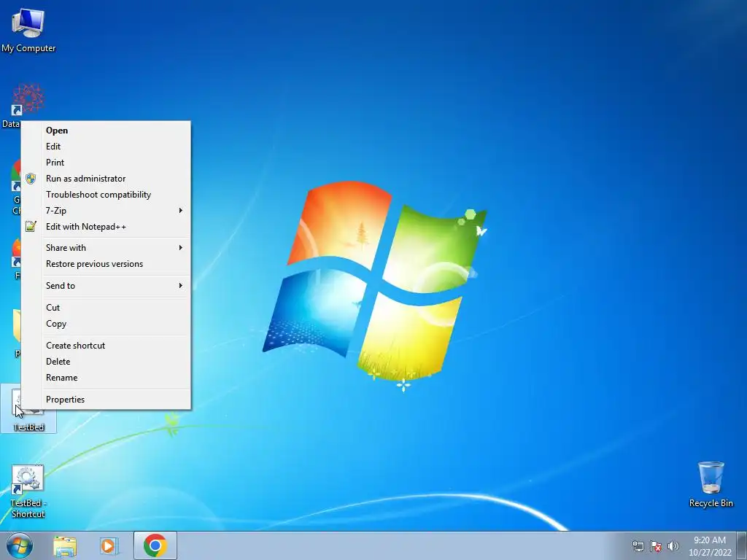Click the network connection tray icon

[638, 546]
